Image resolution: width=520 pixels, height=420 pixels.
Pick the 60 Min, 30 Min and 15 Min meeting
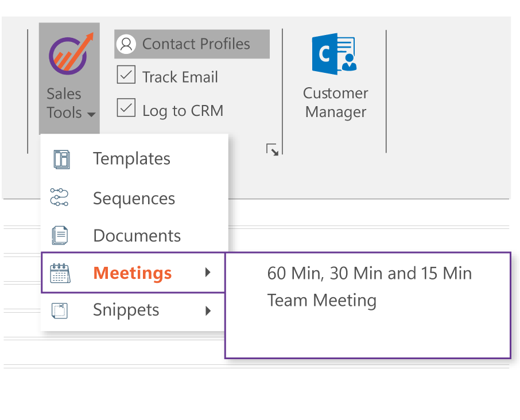click(369, 274)
